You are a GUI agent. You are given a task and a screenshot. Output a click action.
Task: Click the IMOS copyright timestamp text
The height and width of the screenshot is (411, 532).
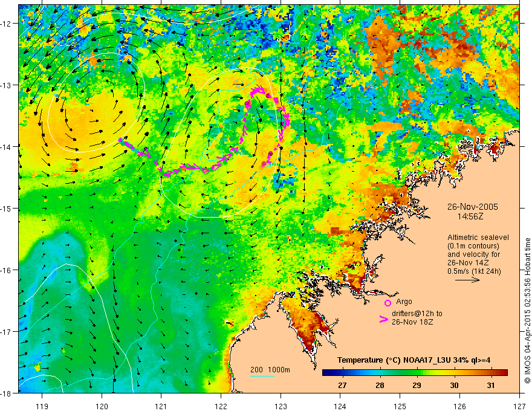pos(527,310)
